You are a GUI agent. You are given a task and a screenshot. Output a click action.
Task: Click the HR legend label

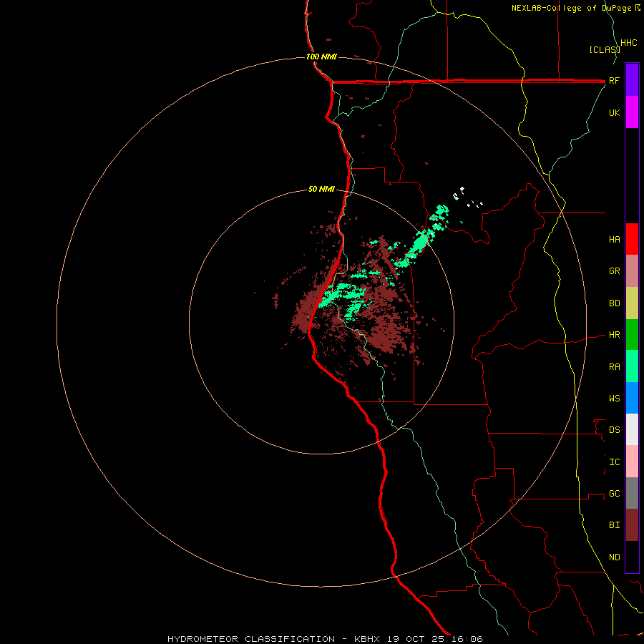coord(614,335)
